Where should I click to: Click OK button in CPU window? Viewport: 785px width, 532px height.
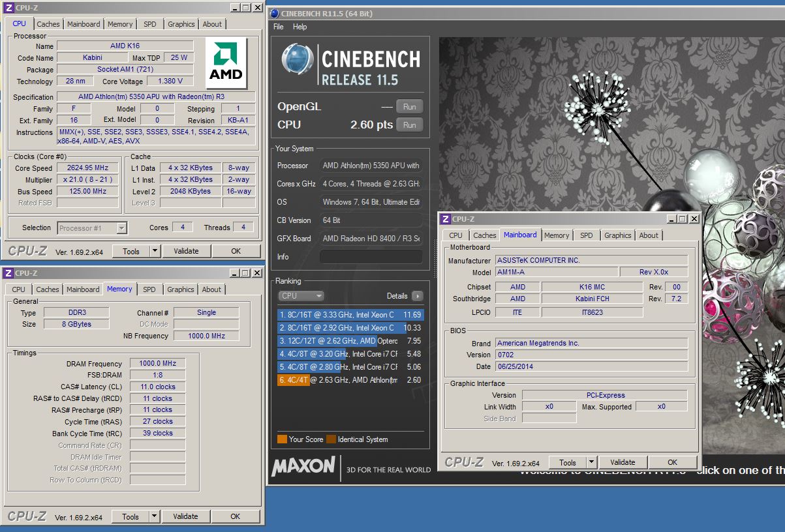coord(236,251)
